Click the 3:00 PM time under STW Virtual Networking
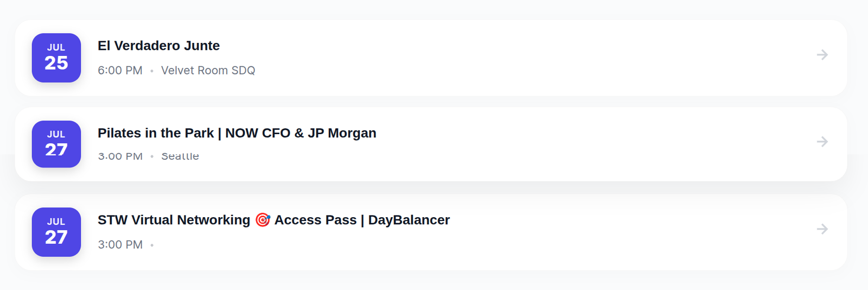Viewport: 868px width, 290px height. click(120, 245)
